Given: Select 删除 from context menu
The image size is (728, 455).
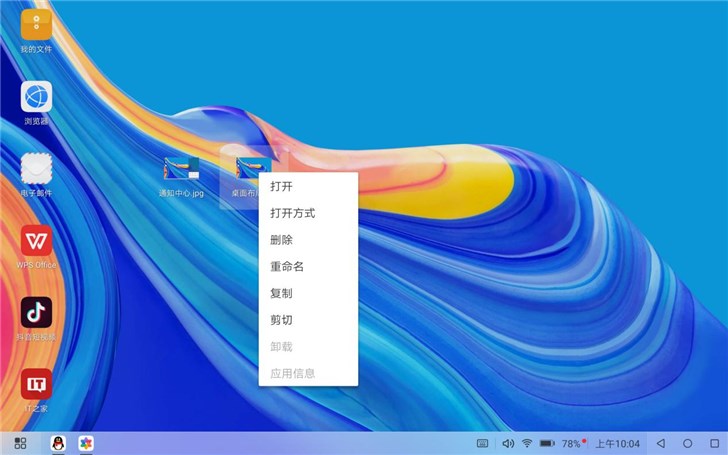Looking at the screenshot, I should pos(308,240).
